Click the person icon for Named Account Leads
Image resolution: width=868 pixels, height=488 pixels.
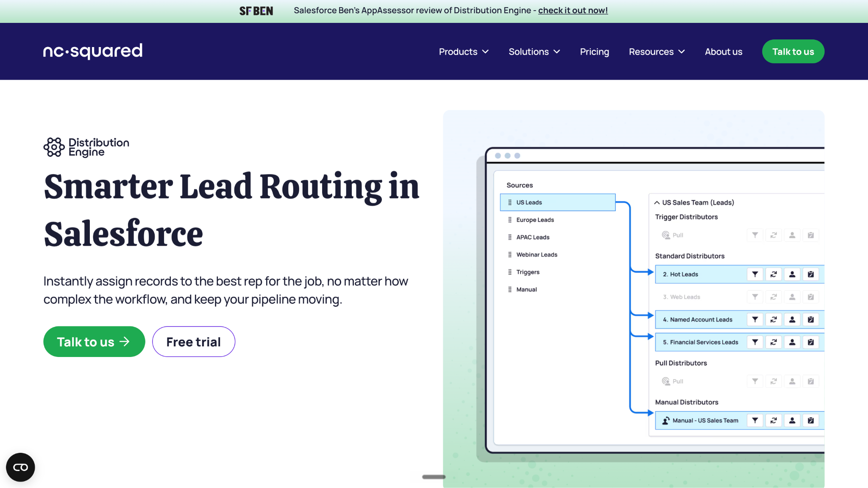click(x=792, y=320)
